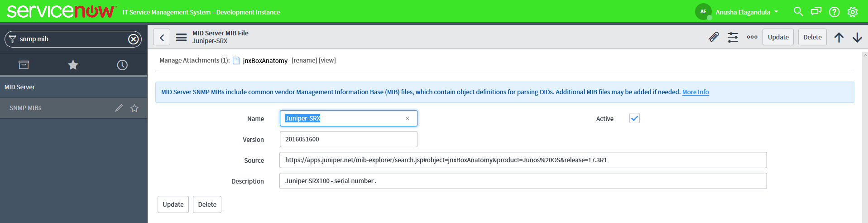Open Connect chat sidebar icon
Screen dimensions: 868x223
(x=816, y=11)
